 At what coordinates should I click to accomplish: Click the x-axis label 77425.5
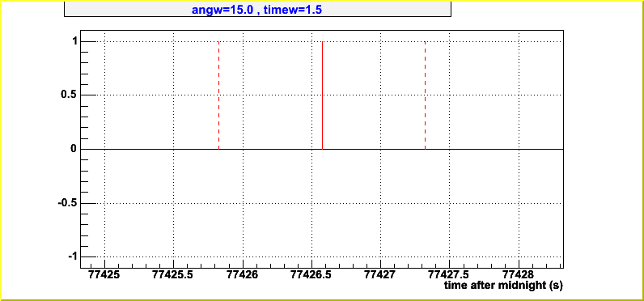[173, 274]
